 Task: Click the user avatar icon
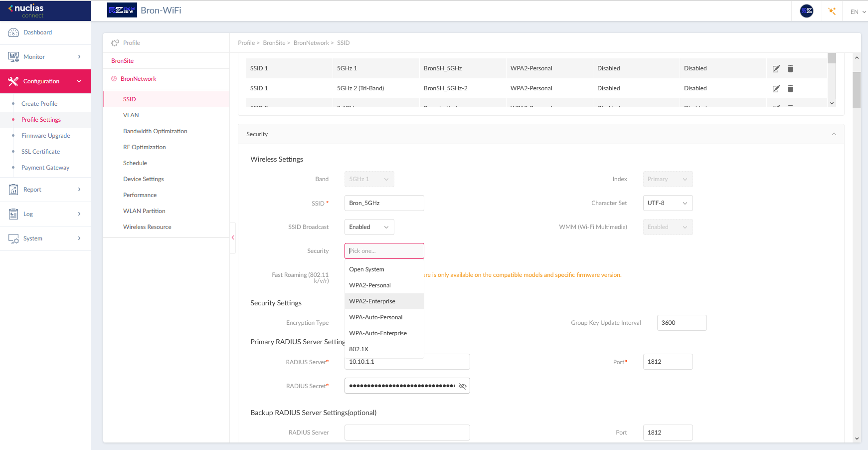pos(806,11)
